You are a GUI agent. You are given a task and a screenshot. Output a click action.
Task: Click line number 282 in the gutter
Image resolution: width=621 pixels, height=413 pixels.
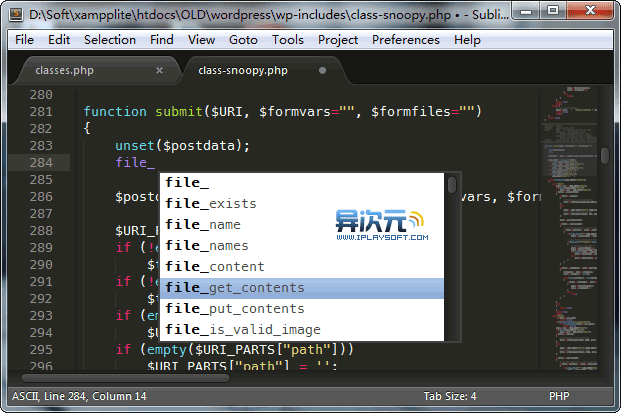41,129
